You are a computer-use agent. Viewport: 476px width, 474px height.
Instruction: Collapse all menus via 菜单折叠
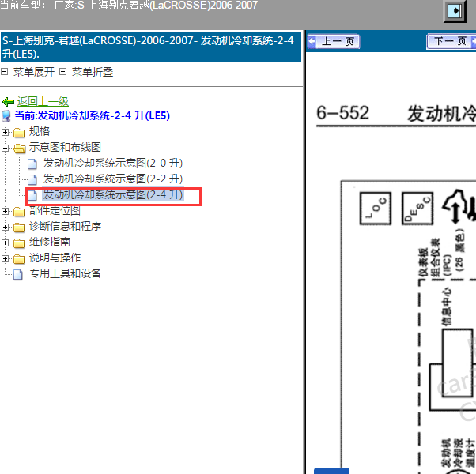(93, 72)
